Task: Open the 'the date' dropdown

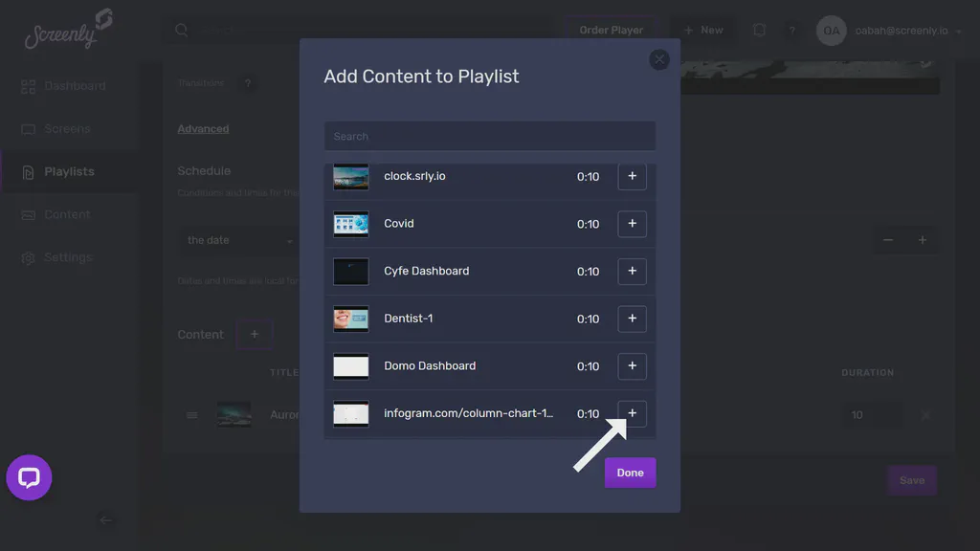Action: coord(239,240)
